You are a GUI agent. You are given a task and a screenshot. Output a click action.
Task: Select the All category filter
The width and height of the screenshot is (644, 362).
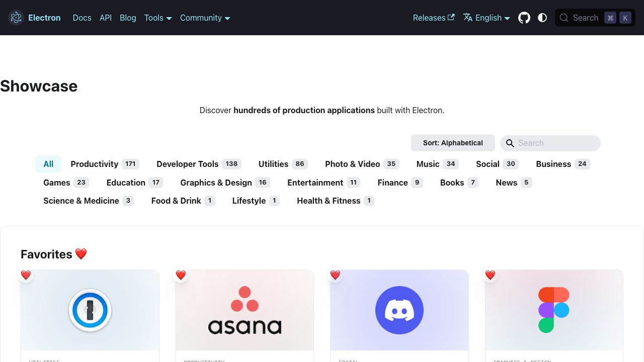click(48, 164)
